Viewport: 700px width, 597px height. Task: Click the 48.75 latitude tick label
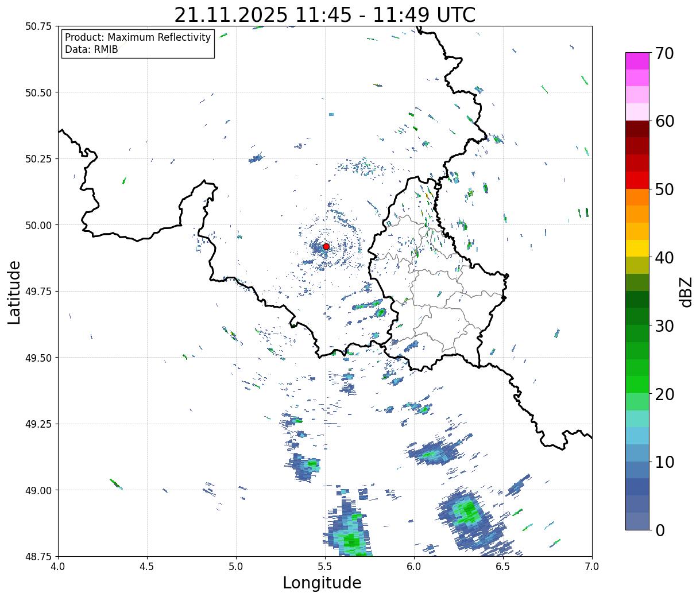click(x=38, y=556)
